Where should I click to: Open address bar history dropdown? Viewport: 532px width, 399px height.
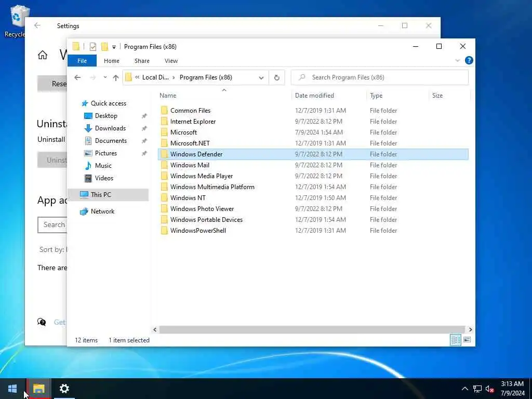pos(261,78)
